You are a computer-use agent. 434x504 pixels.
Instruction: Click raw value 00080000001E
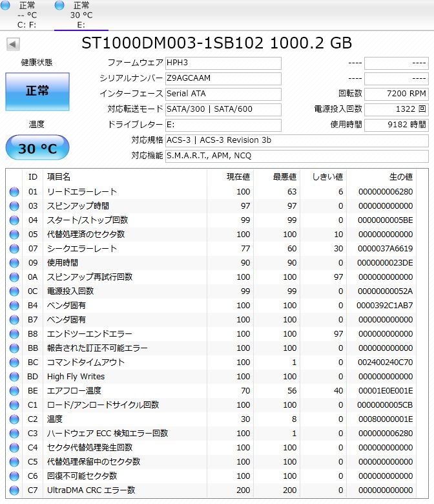[x=386, y=419]
